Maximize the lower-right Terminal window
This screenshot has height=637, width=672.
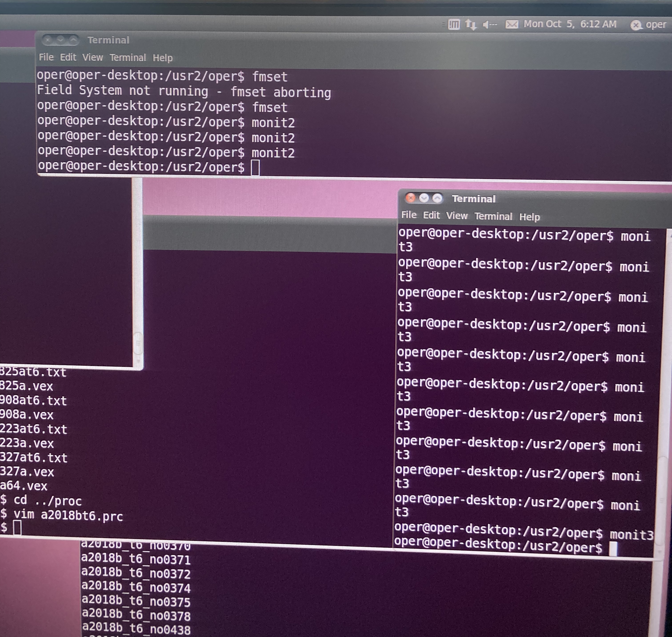click(x=438, y=198)
